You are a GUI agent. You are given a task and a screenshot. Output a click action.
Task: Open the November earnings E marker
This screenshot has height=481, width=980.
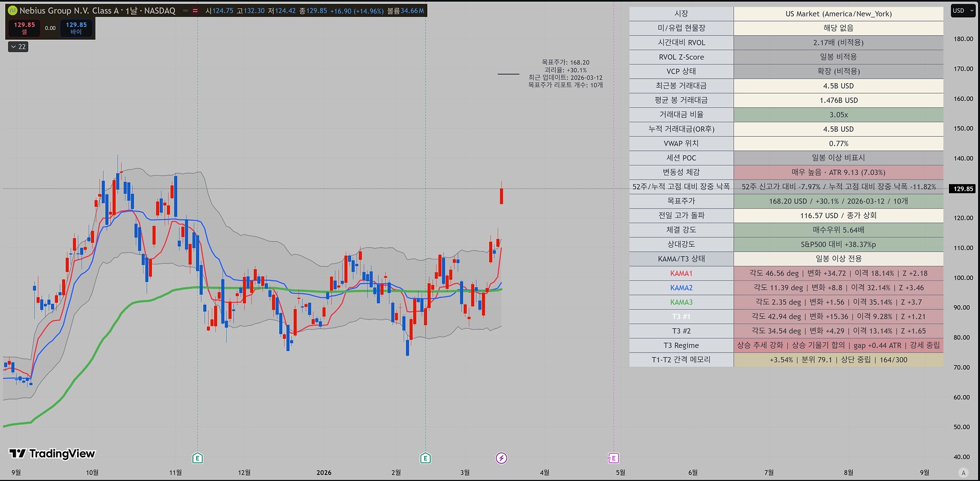198,458
